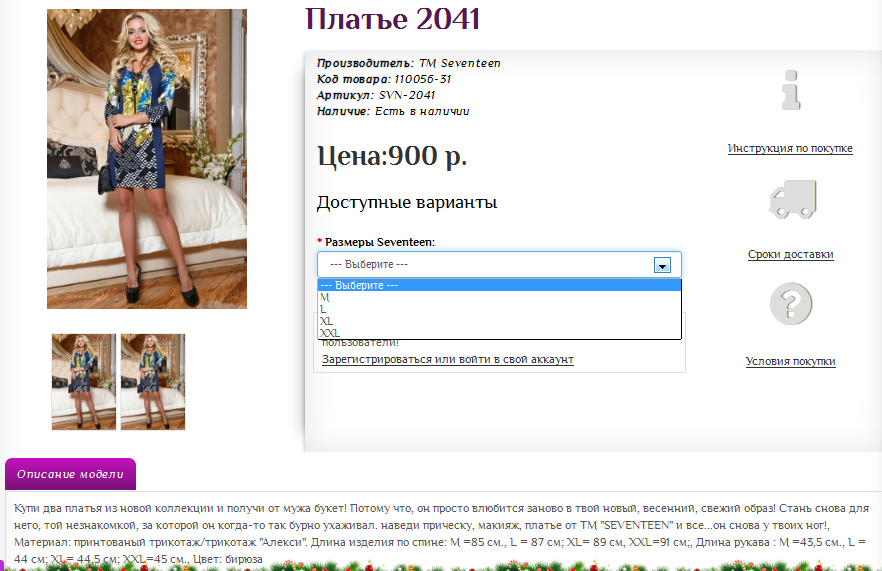
Task: Open the Инструкция по покупке link
Action: click(790, 149)
